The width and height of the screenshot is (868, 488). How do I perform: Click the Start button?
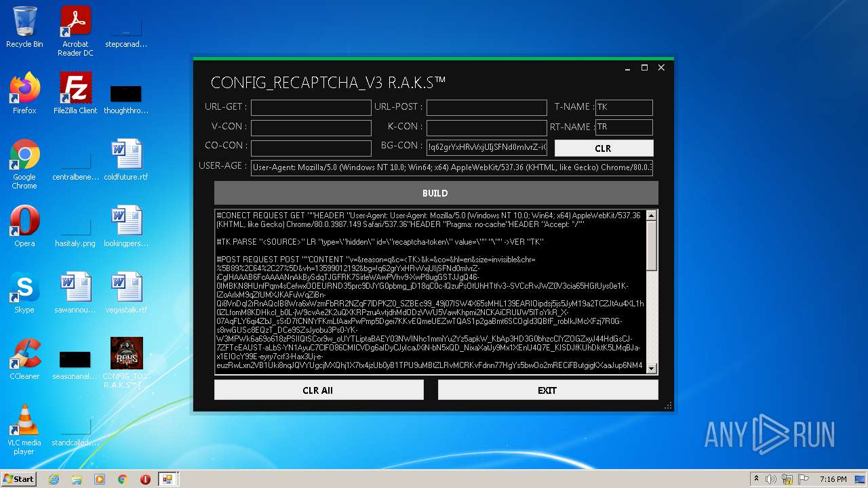pos(18,479)
